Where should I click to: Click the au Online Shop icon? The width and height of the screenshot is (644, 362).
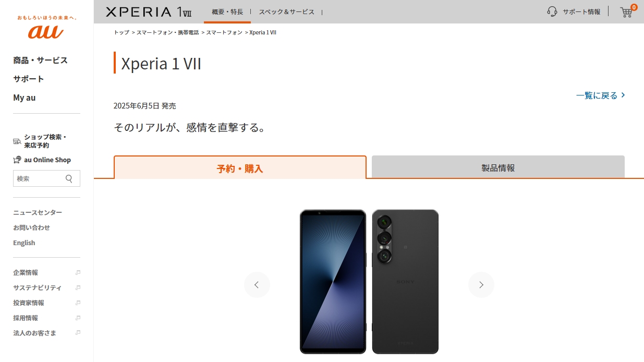[17, 160]
